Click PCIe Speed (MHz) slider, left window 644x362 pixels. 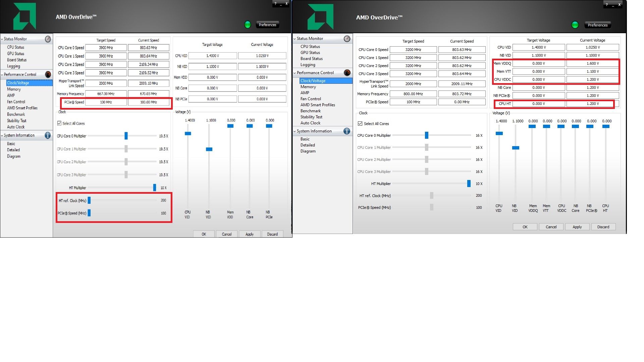[x=89, y=213]
